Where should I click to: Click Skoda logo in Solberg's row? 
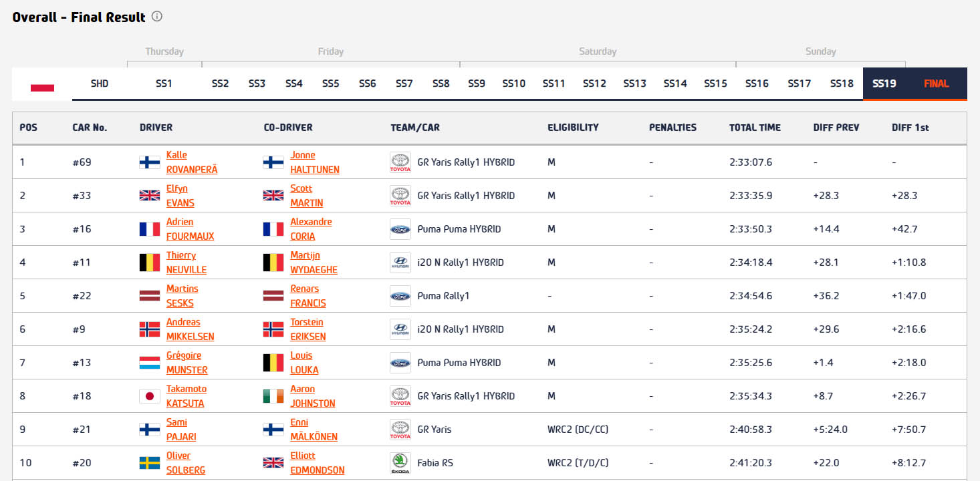(x=400, y=463)
